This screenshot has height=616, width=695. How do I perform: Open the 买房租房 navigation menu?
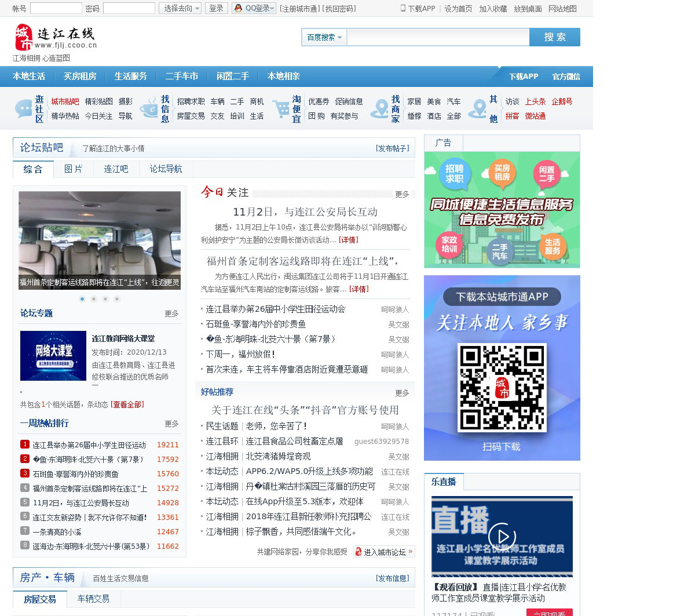pos(80,76)
